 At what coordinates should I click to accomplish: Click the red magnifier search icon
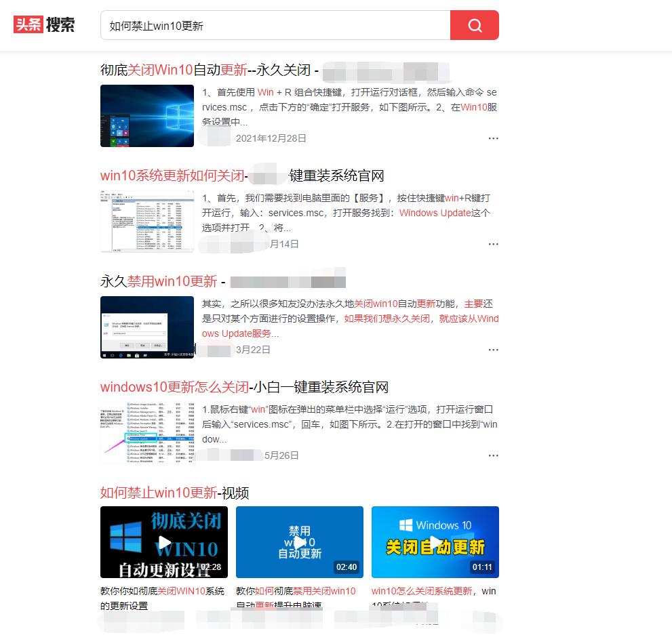[474, 24]
